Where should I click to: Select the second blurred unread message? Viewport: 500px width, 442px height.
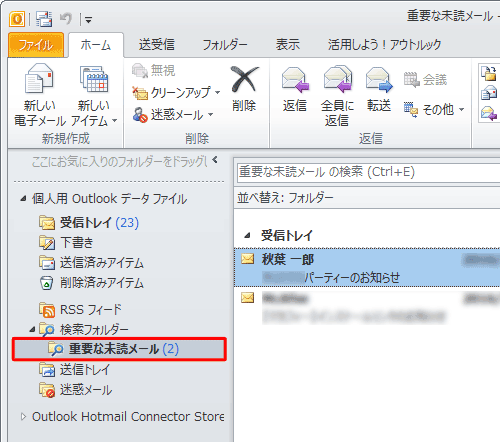367,307
